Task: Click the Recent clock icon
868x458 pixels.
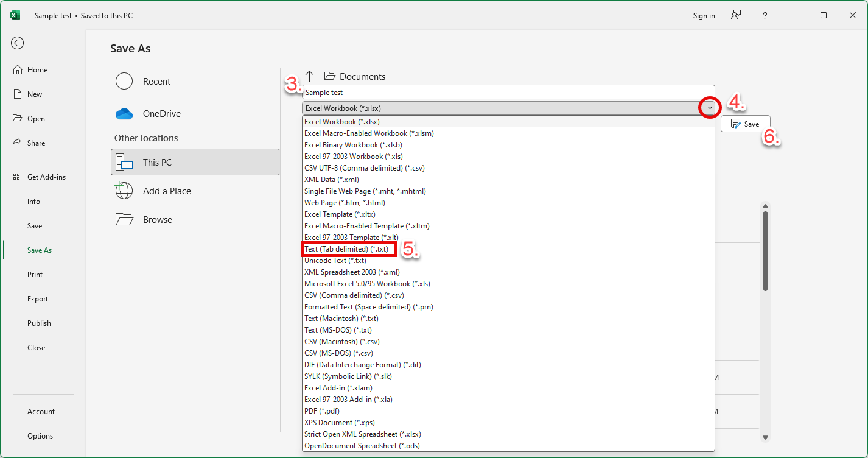Action: tap(124, 82)
